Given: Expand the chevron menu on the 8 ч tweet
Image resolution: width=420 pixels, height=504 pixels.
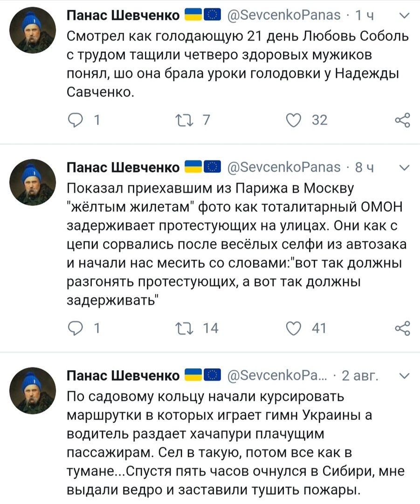Looking at the screenshot, I should pos(405,168).
